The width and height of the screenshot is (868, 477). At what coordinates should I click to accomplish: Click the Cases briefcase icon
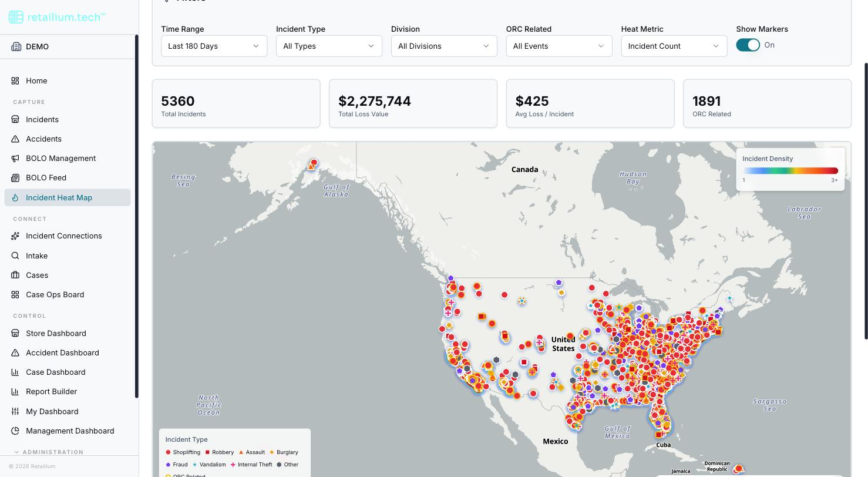[15, 275]
